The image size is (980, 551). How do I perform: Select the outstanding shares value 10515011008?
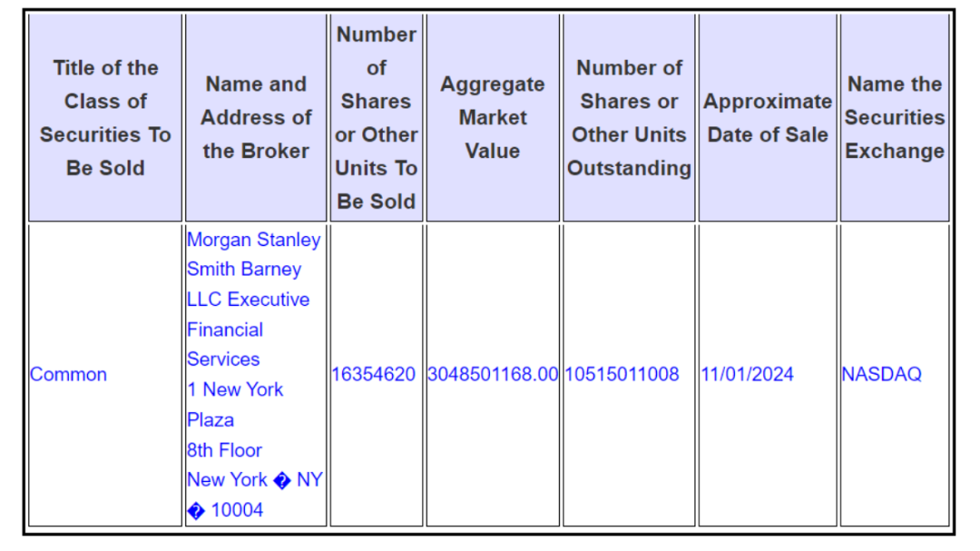click(x=622, y=374)
